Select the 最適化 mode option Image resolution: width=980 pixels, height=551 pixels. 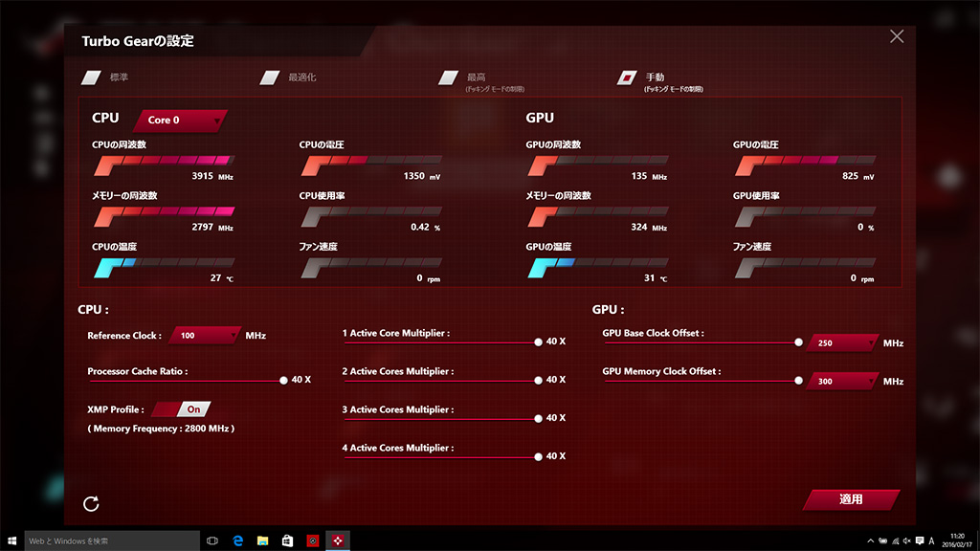tap(270, 77)
